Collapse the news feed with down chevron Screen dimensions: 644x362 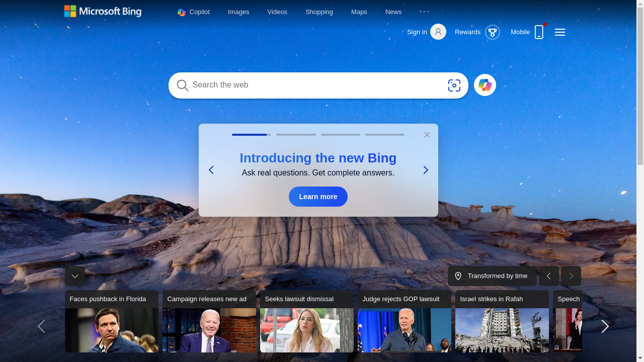click(75, 276)
